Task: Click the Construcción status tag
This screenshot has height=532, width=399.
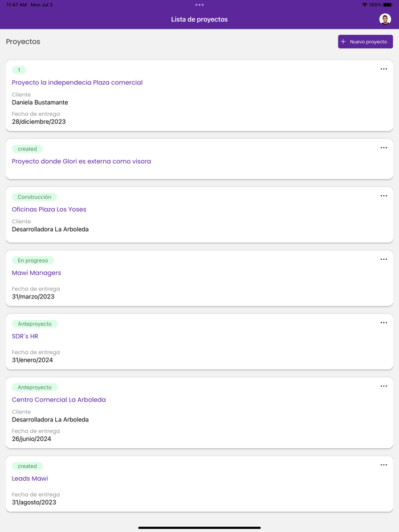Action: pos(34,197)
